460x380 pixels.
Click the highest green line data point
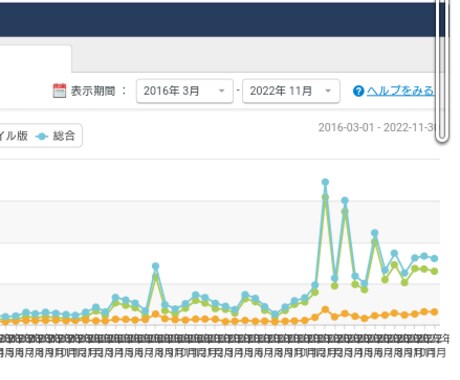325,197
